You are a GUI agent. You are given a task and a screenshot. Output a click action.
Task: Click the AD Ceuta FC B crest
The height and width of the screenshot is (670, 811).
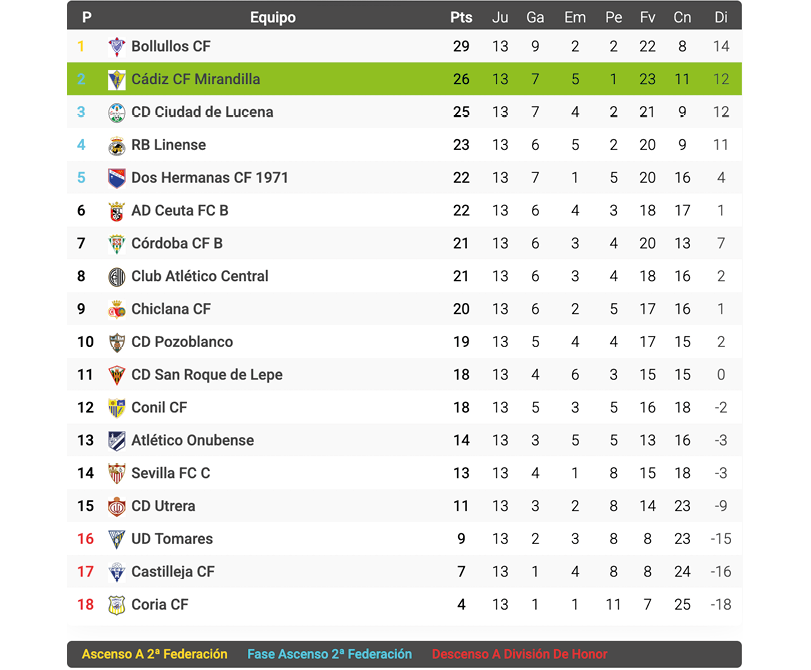tap(117, 212)
